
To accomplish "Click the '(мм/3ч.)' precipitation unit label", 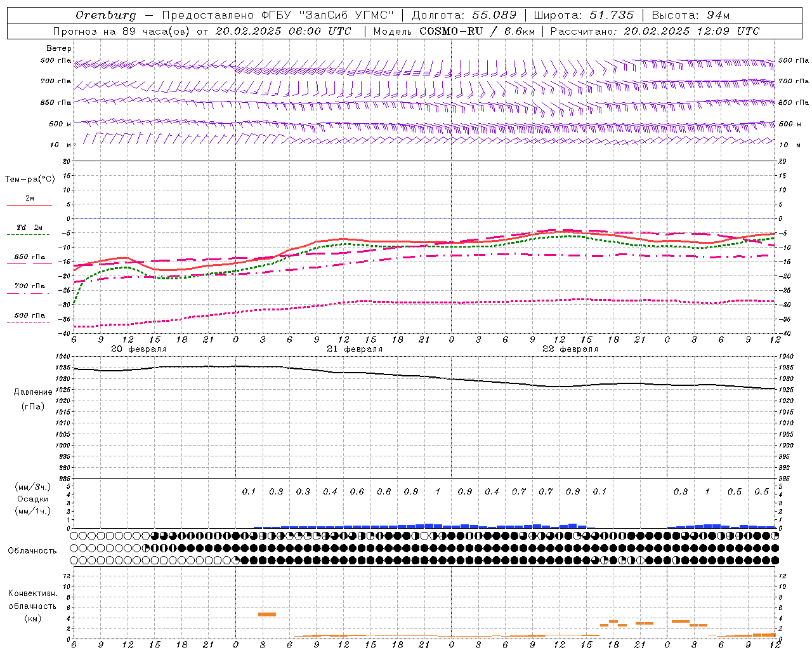I will point(33,487).
